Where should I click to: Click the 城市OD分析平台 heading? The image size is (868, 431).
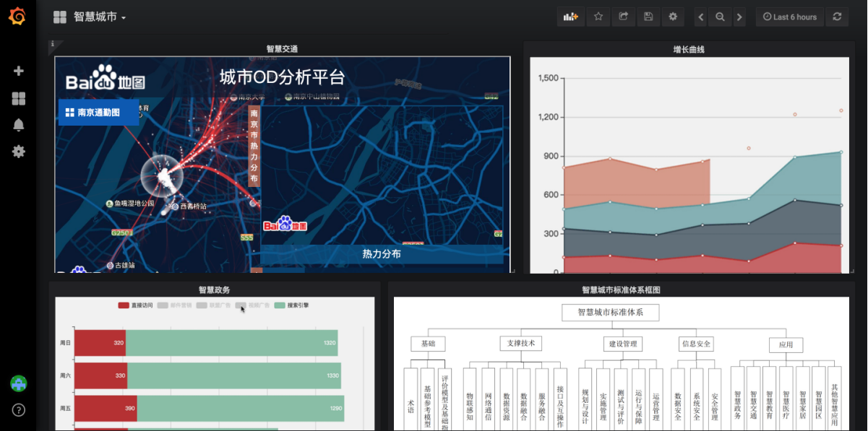point(283,77)
